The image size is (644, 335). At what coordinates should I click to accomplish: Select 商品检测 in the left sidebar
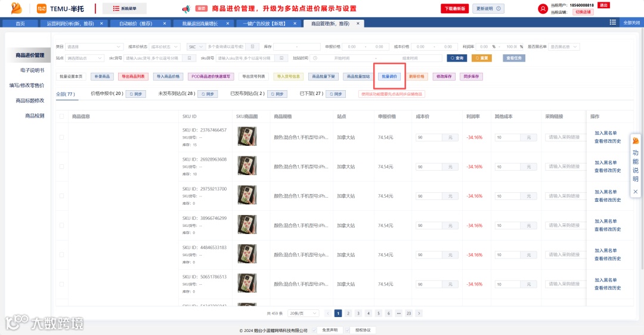pyautogui.click(x=35, y=116)
